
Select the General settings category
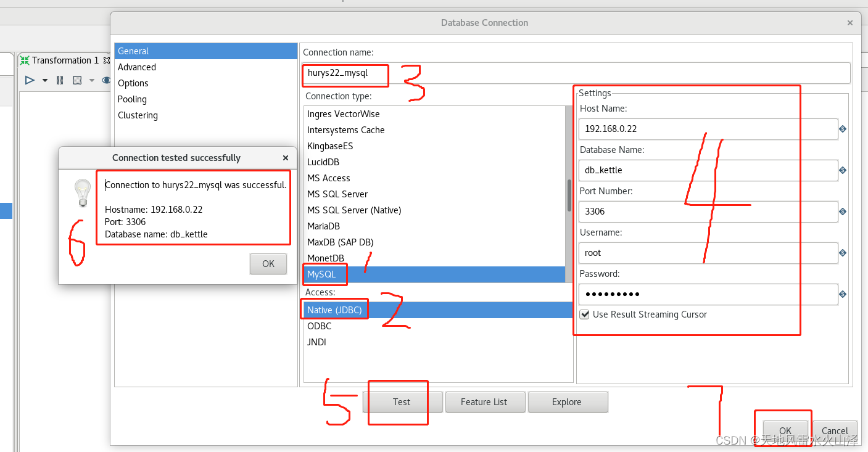206,51
